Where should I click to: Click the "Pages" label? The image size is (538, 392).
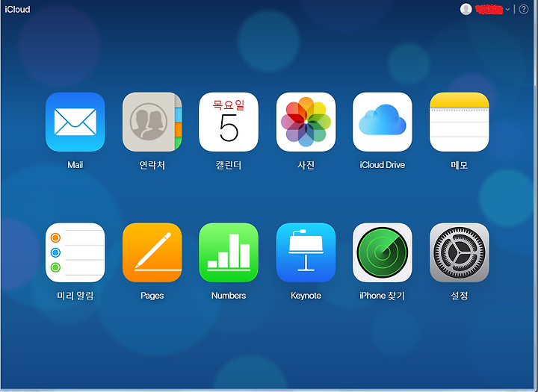(152, 296)
